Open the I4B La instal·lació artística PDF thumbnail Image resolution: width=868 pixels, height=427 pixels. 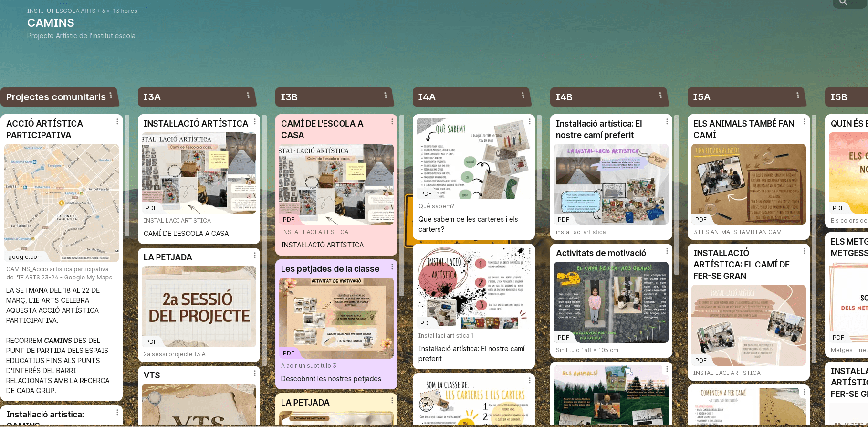(x=611, y=184)
